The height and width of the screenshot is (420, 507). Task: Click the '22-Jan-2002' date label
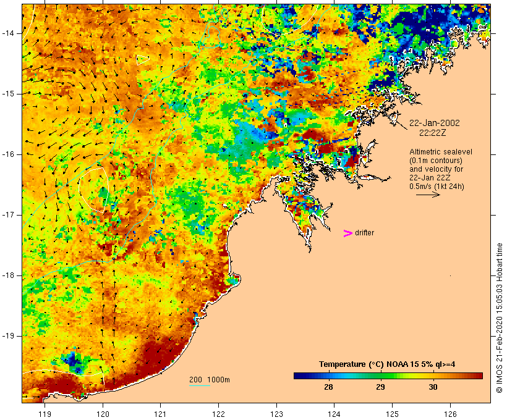point(435,123)
